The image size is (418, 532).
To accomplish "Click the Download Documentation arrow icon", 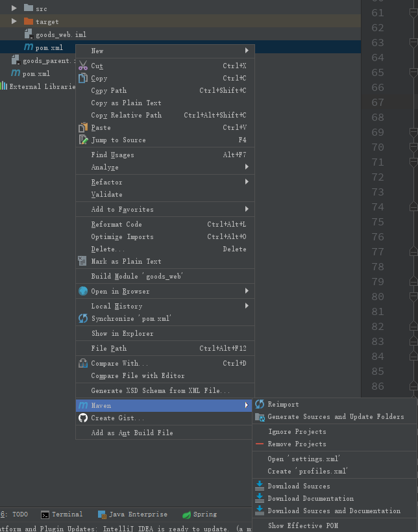I will tap(260, 498).
